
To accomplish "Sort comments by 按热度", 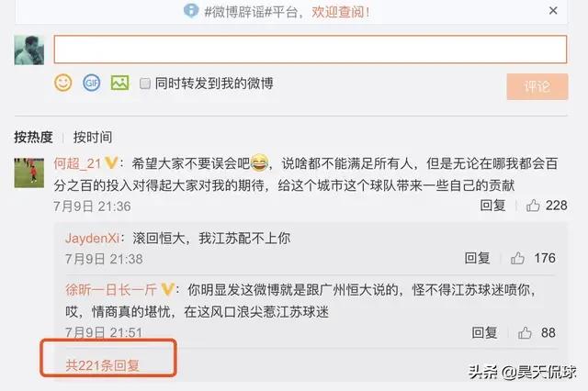I will pos(33,137).
